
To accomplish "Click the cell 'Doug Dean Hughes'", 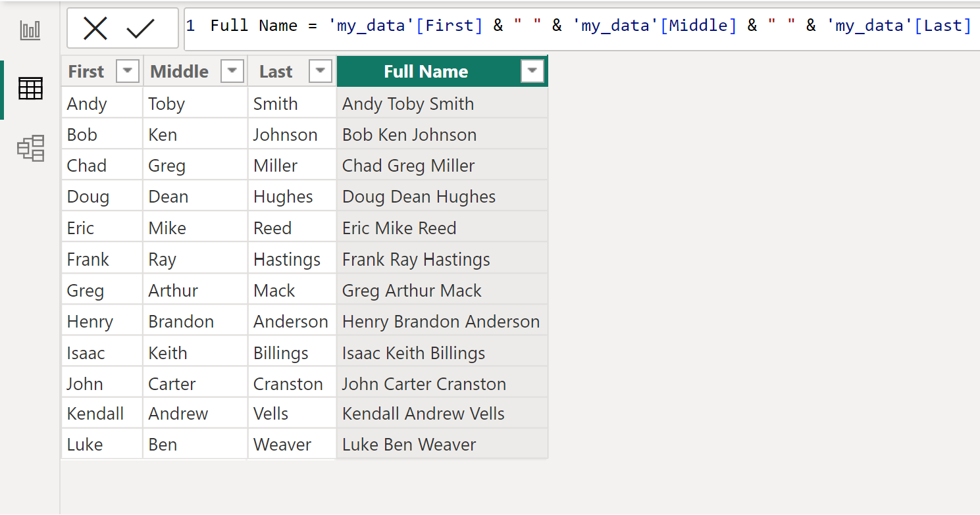I will pos(442,196).
